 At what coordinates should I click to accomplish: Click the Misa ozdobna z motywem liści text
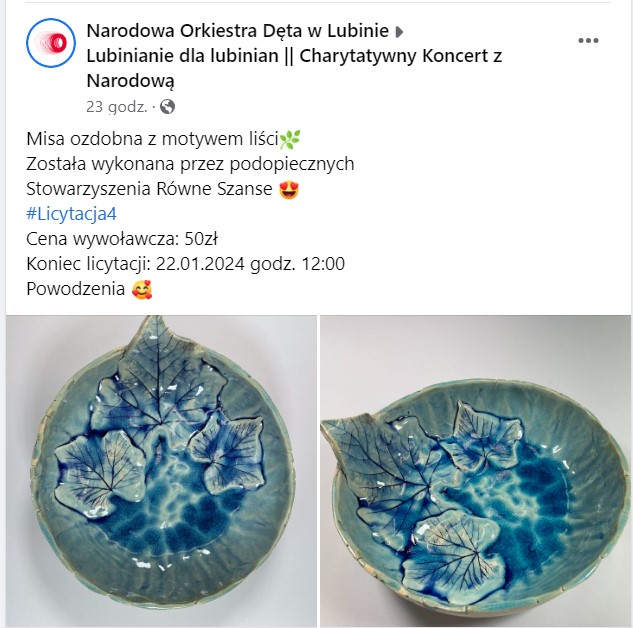pos(153,139)
